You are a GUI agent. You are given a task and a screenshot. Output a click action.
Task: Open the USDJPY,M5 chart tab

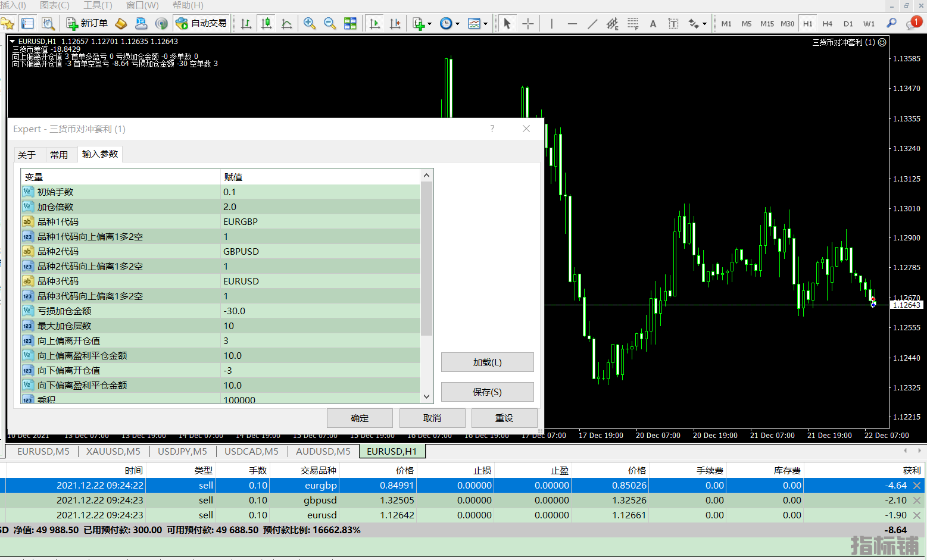point(182,452)
